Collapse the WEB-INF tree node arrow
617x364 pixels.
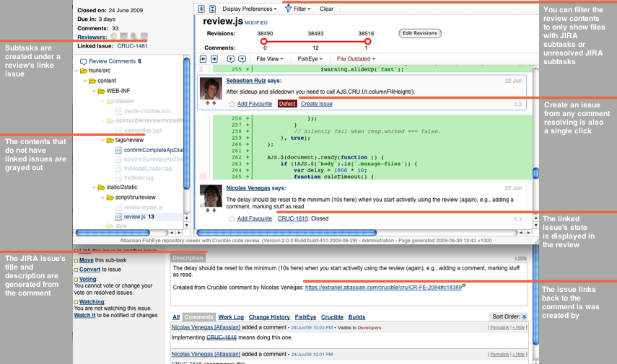[x=94, y=92]
